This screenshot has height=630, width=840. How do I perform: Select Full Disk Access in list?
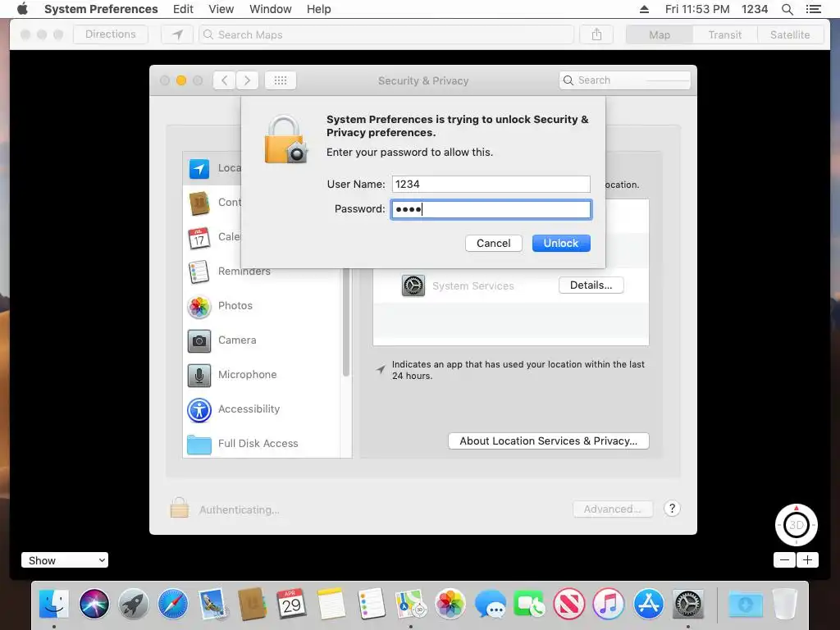262,444
